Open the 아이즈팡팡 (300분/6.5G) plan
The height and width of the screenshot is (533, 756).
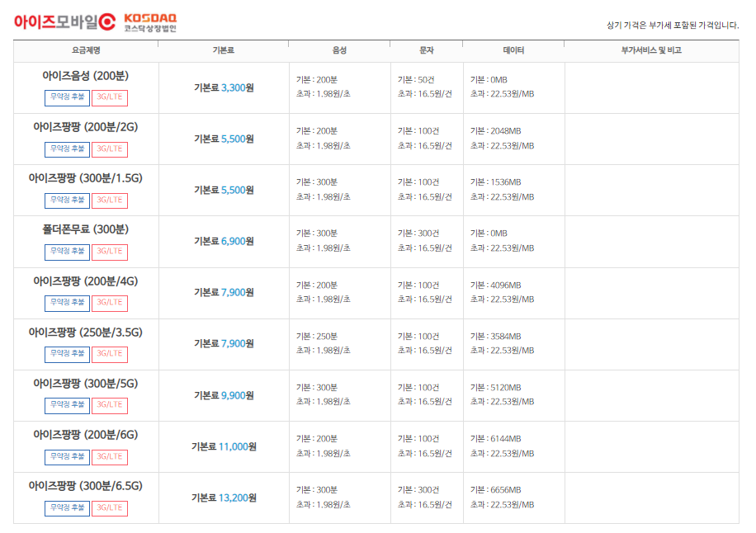pos(85,486)
